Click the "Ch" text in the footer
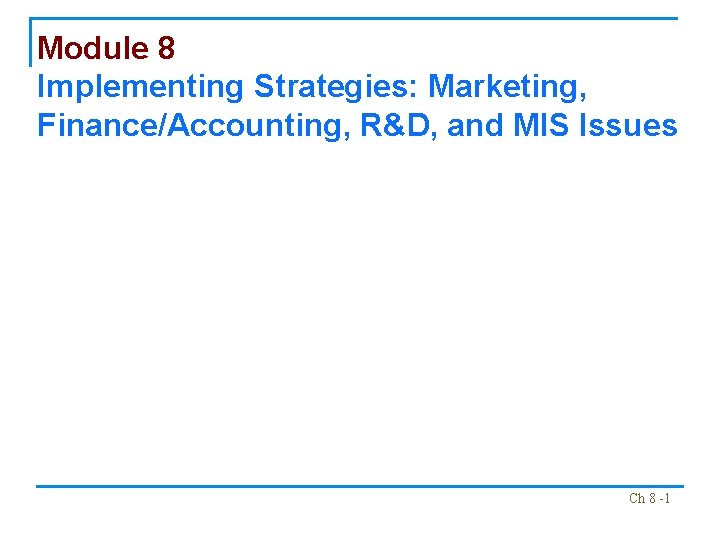The image size is (720, 540). click(x=637, y=498)
